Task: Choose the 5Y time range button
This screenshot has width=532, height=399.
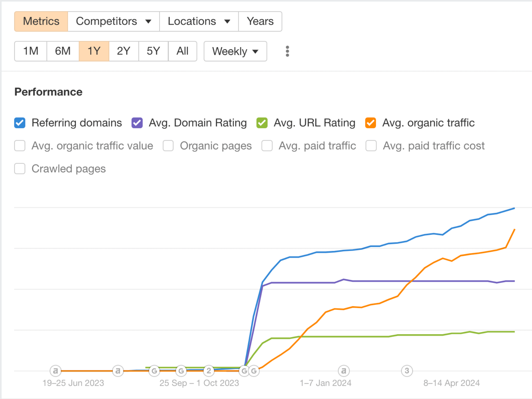Action: click(153, 51)
